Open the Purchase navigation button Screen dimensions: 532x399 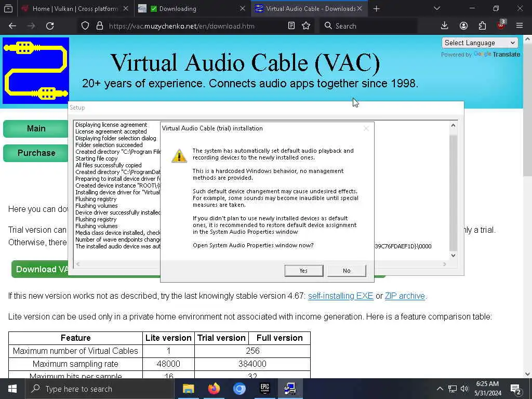point(36,153)
